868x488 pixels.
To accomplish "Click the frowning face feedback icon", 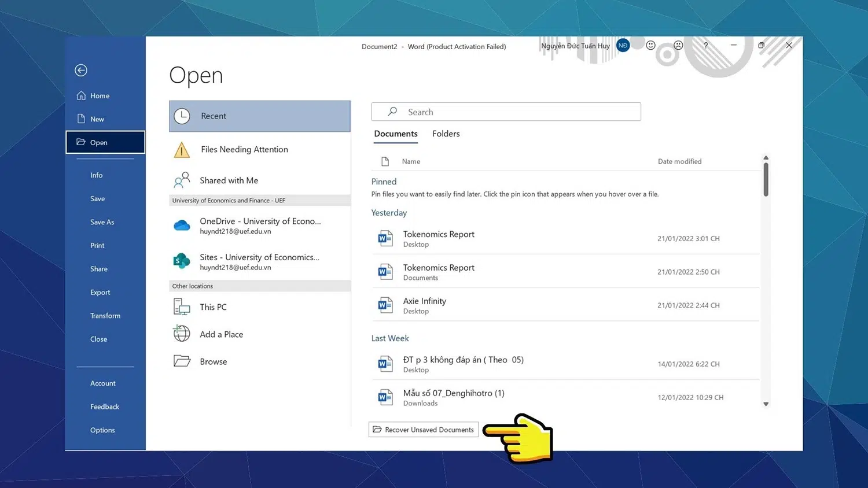I will 678,45.
